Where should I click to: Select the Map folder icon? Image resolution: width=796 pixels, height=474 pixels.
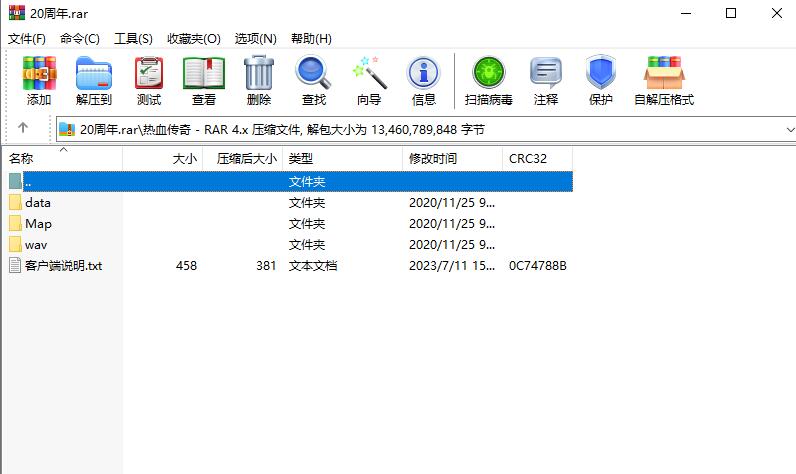tap(15, 223)
